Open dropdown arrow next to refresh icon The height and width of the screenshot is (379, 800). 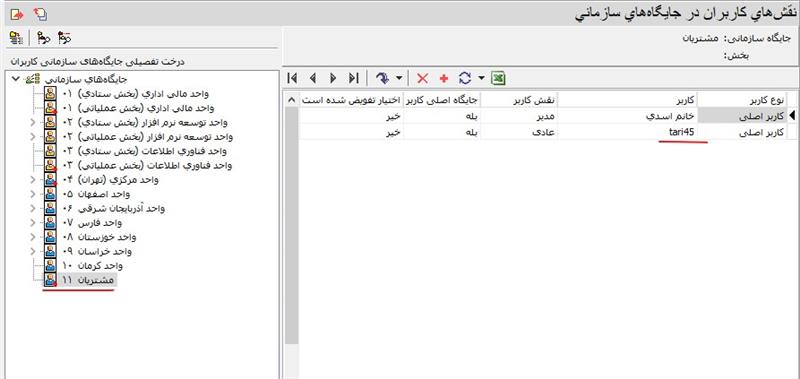coord(481,78)
